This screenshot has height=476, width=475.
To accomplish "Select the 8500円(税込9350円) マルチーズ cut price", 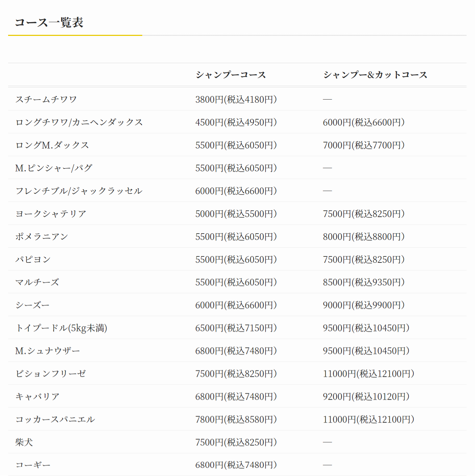I will [364, 283].
